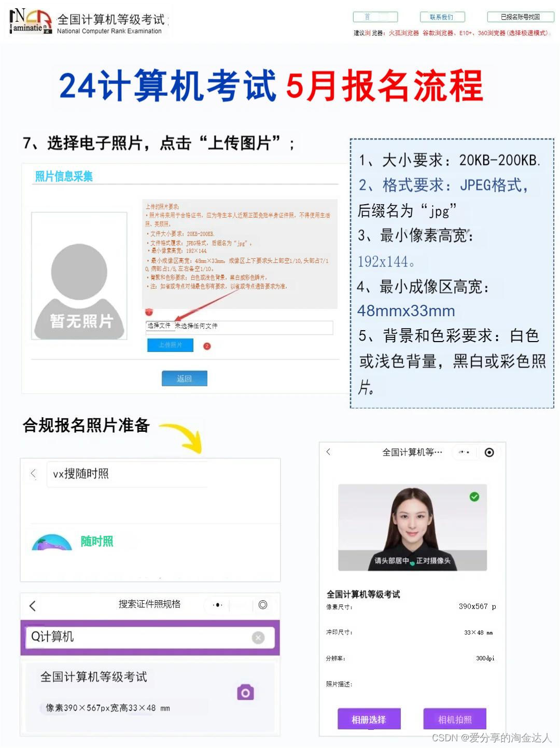
Task: Tap the purple camera icon beside 全国计算机等级考试
Action: point(244,691)
